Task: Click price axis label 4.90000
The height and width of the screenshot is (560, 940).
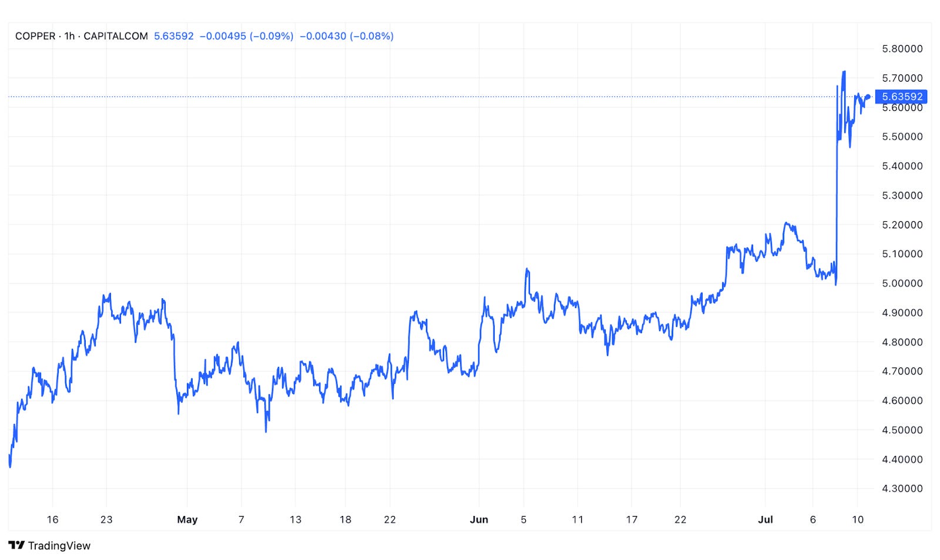Action: click(902, 313)
